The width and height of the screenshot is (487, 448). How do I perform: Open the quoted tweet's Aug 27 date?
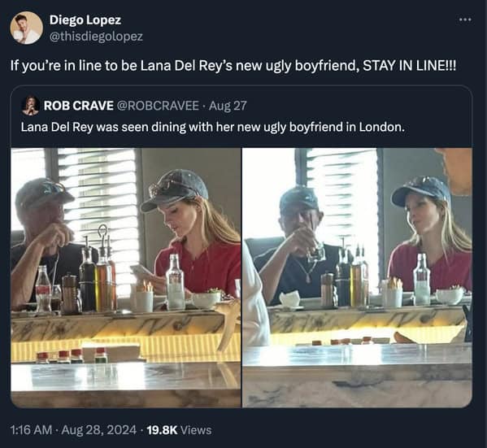tap(228, 106)
